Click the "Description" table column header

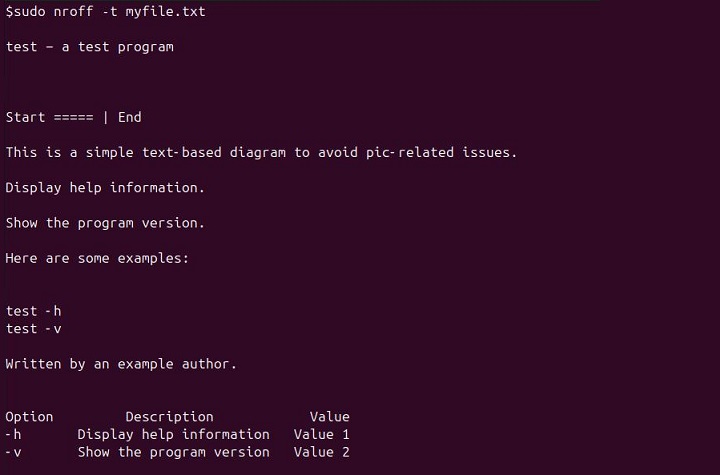[169, 417]
